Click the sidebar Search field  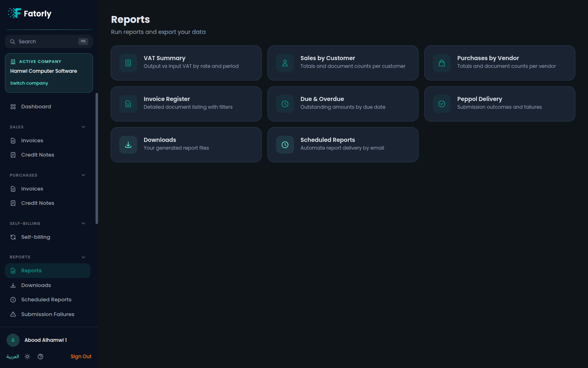(x=49, y=42)
